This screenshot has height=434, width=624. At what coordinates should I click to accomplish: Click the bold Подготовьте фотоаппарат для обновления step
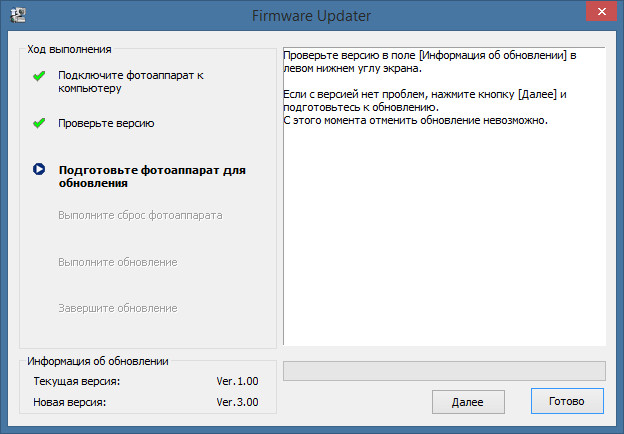tap(151, 176)
